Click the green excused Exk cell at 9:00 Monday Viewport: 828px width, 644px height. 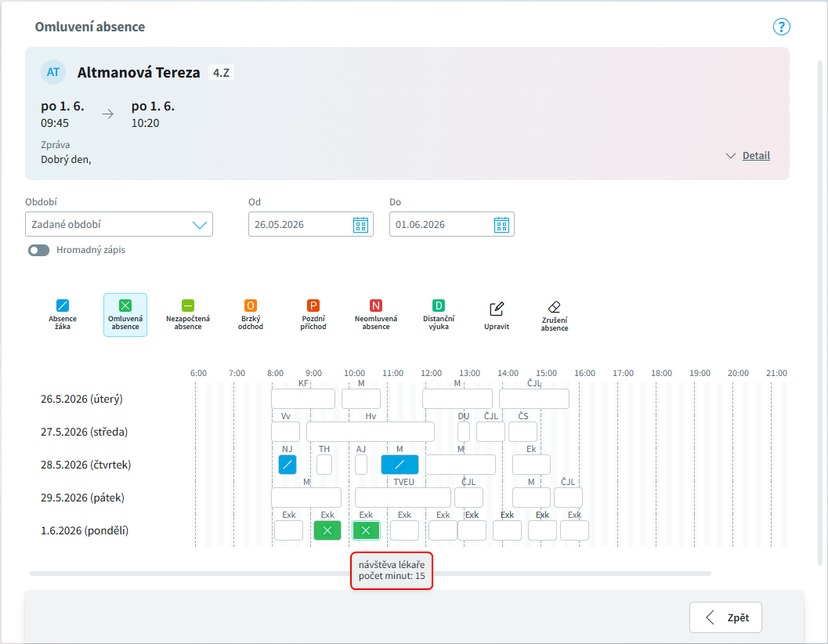327,530
